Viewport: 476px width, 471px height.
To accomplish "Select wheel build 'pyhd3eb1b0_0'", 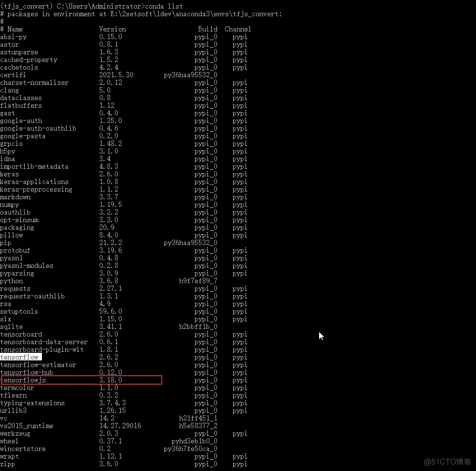I will click(x=194, y=441).
